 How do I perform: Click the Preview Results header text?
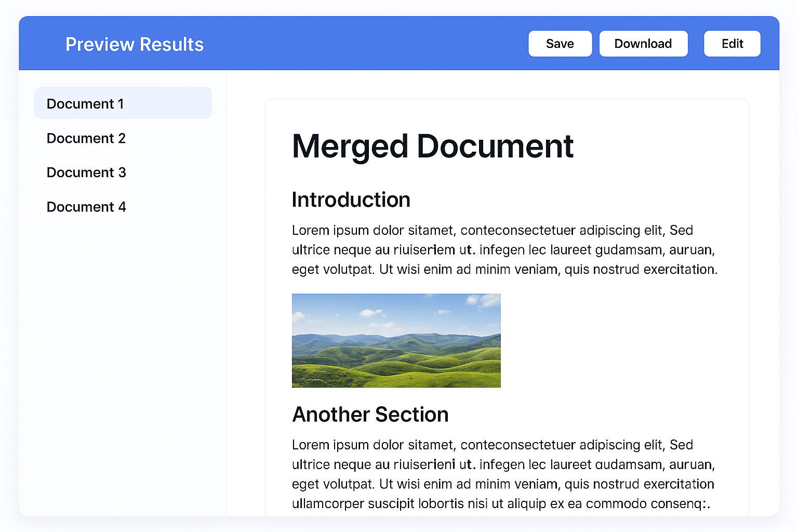(135, 44)
